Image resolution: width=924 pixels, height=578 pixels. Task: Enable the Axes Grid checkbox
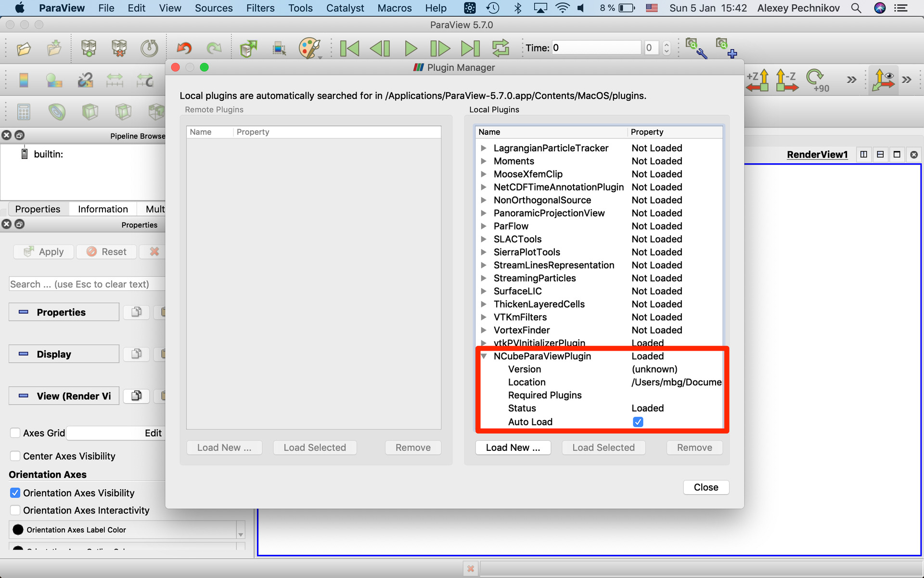pyautogui.click(x=15, y=433)
